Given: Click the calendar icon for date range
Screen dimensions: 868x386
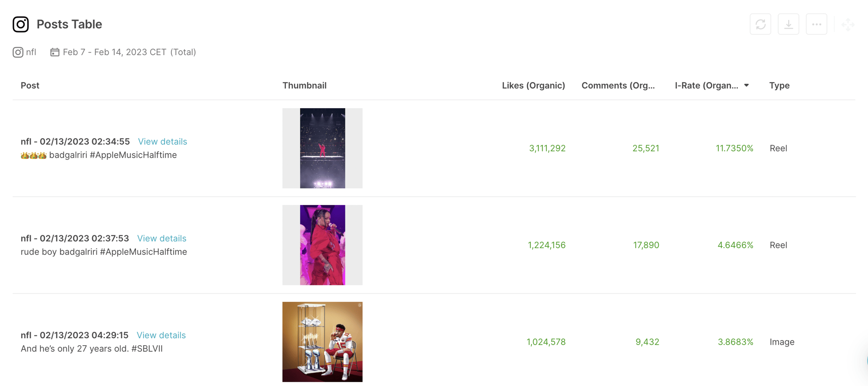Looking at the screenshot, I should tap(55, 53).
